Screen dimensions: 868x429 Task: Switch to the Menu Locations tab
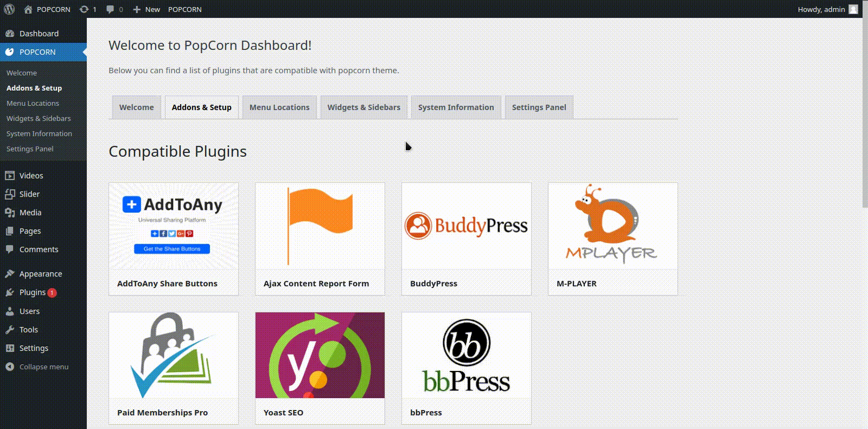[x=279, y=107]
